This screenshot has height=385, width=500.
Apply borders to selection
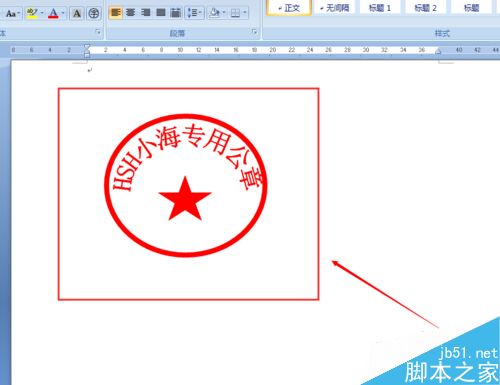pyautogui.click(x=235, y=13)
